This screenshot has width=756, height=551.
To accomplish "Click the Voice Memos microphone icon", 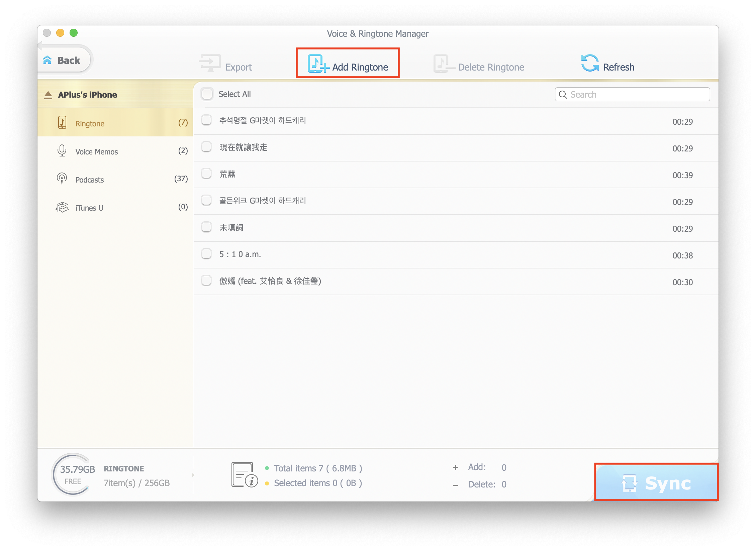I will pos(62,151).
